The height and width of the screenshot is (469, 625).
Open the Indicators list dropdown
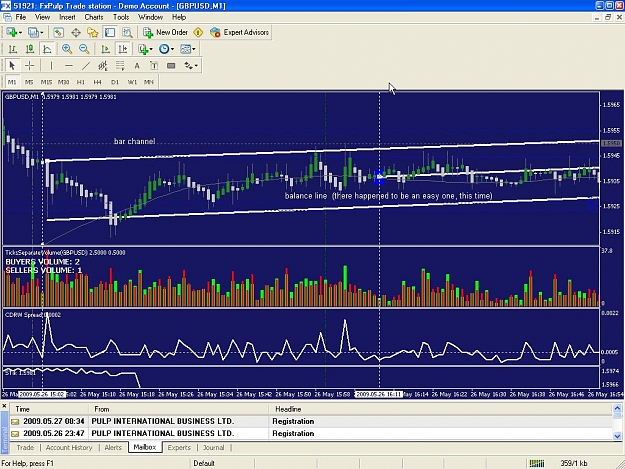[145, 49]
